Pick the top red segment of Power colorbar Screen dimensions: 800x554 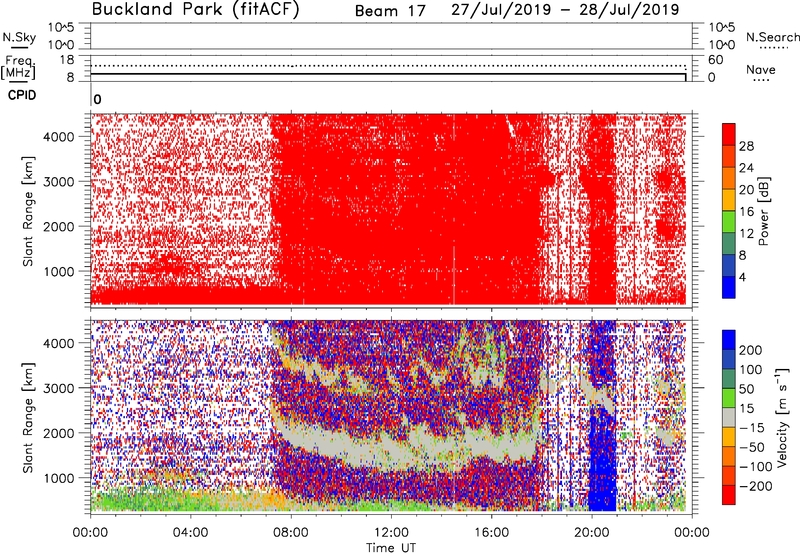(729, 134)
